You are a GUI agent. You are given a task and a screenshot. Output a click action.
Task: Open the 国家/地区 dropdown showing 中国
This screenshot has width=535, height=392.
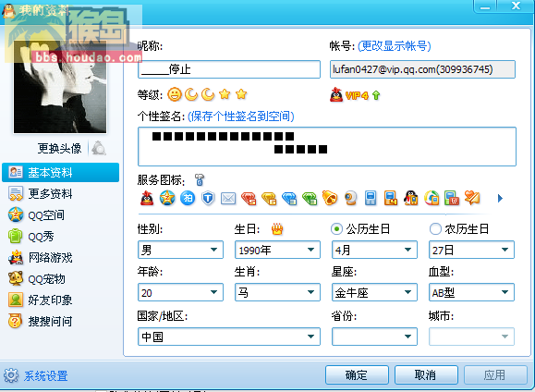point(229,337)
